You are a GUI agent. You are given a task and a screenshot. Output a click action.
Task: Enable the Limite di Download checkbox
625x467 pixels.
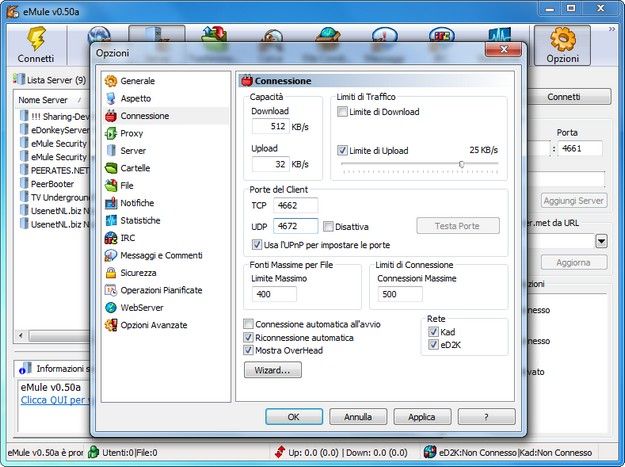tap(342, 112)
